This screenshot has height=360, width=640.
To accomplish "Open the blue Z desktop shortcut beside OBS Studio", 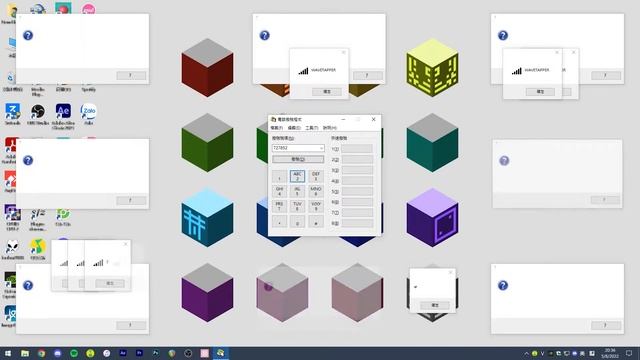I will (12, 113).
